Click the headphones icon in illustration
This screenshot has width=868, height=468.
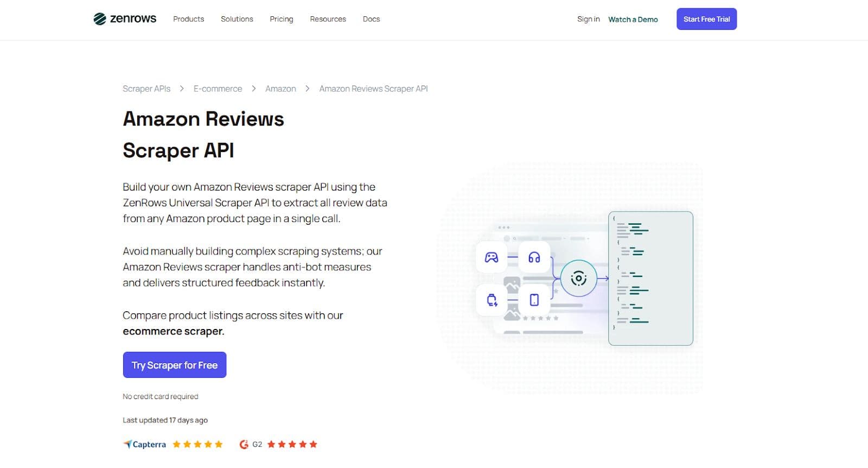pos(534,257)
